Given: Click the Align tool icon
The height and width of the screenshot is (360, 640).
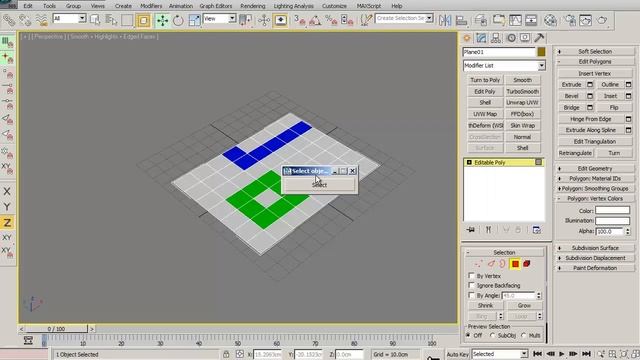Looking at the screenshot, I should (x=461, y=20).
